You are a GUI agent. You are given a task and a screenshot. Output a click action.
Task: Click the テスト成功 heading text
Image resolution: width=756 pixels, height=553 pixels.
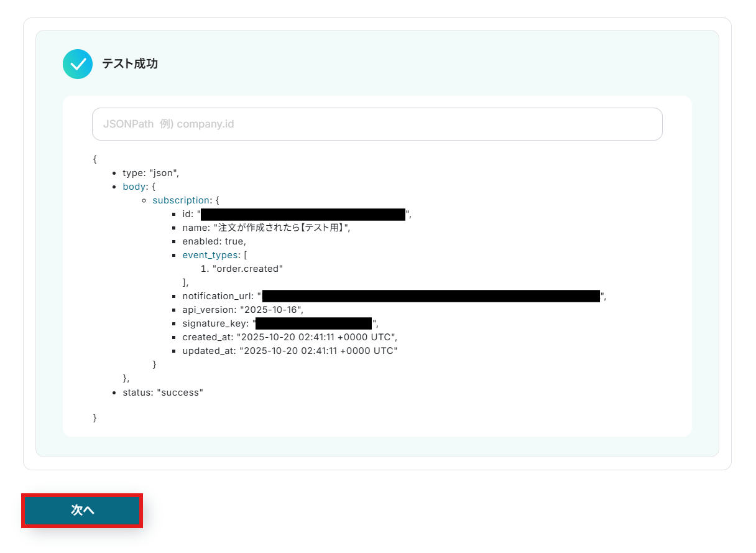[x=130, y=64]
